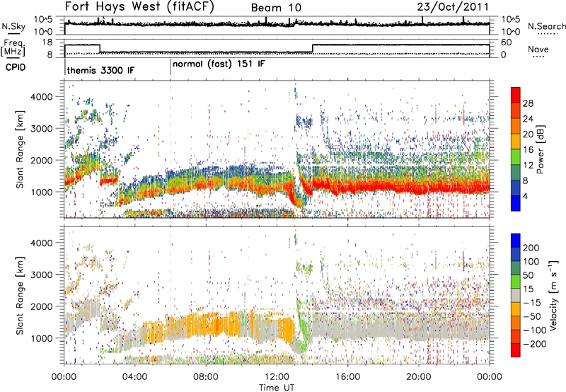Click the 'Power [dB]' colorbar title
Image resolution: width=566 pixels, height=392 pixels.
(x=540, y=149)
